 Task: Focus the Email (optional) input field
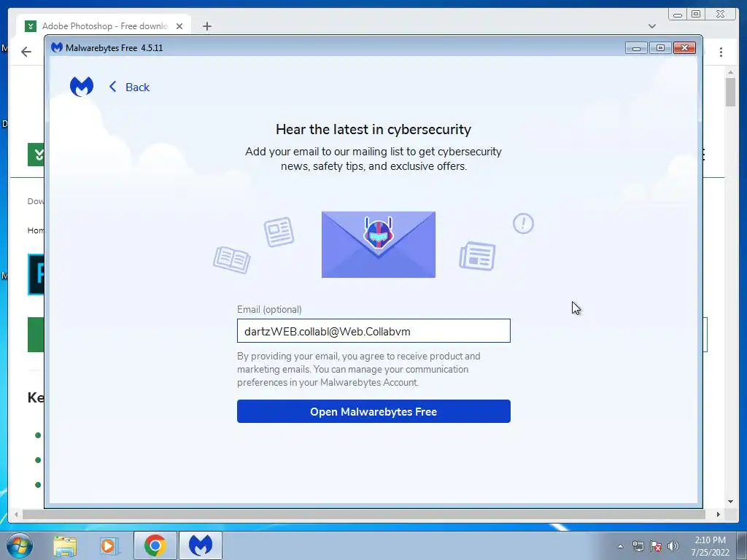(373, 331)
